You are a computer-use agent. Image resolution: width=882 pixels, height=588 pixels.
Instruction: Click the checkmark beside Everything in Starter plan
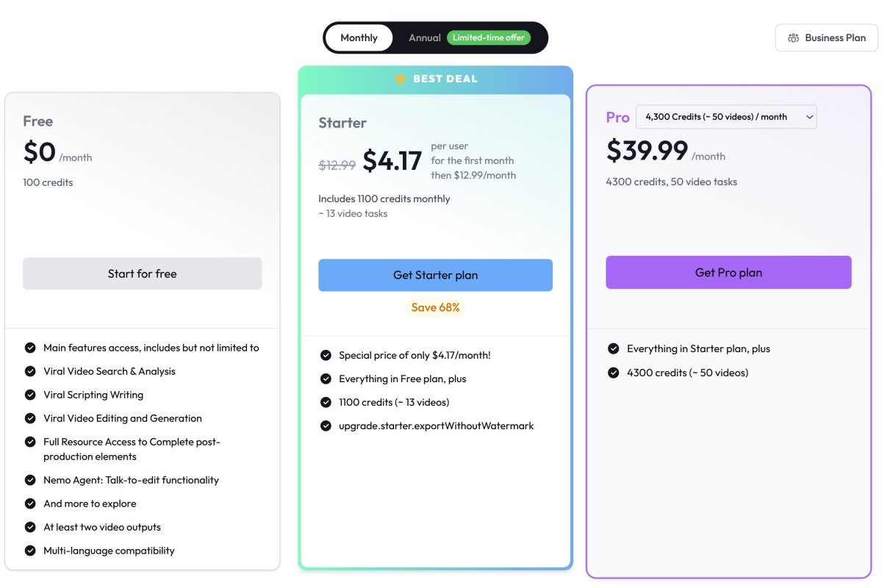[x=614, y=349]
